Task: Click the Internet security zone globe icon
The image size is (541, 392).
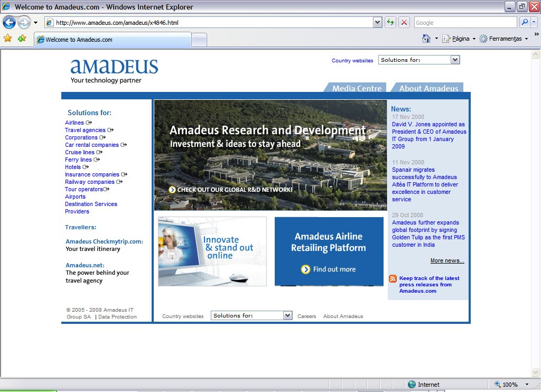Action: tap(412, 385)
